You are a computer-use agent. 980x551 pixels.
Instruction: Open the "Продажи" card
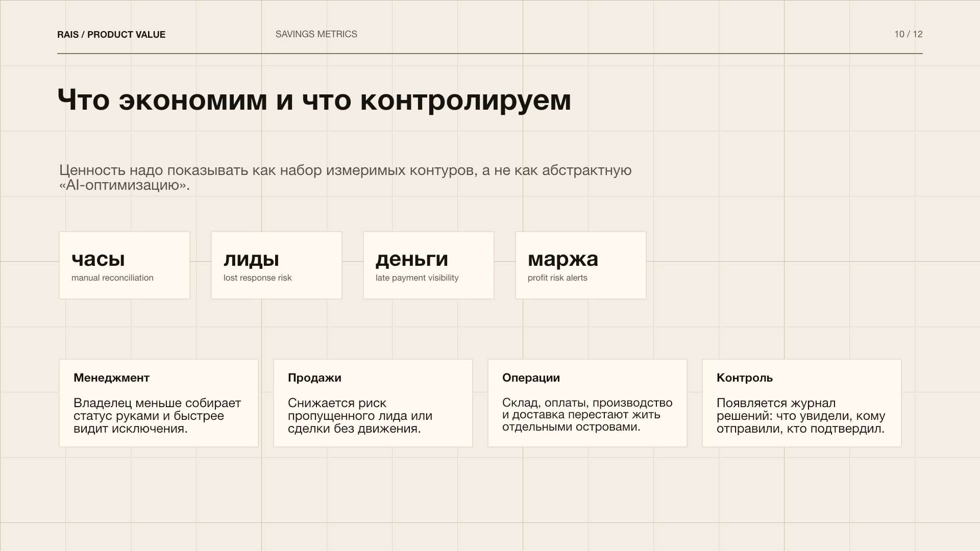[x=373, y=403]
